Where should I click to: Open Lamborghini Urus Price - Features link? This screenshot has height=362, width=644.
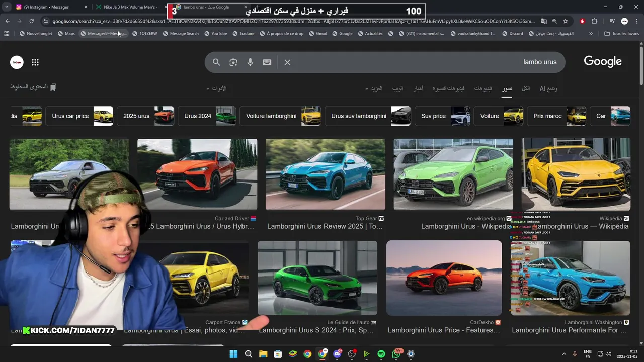click(x=444, y=330)
